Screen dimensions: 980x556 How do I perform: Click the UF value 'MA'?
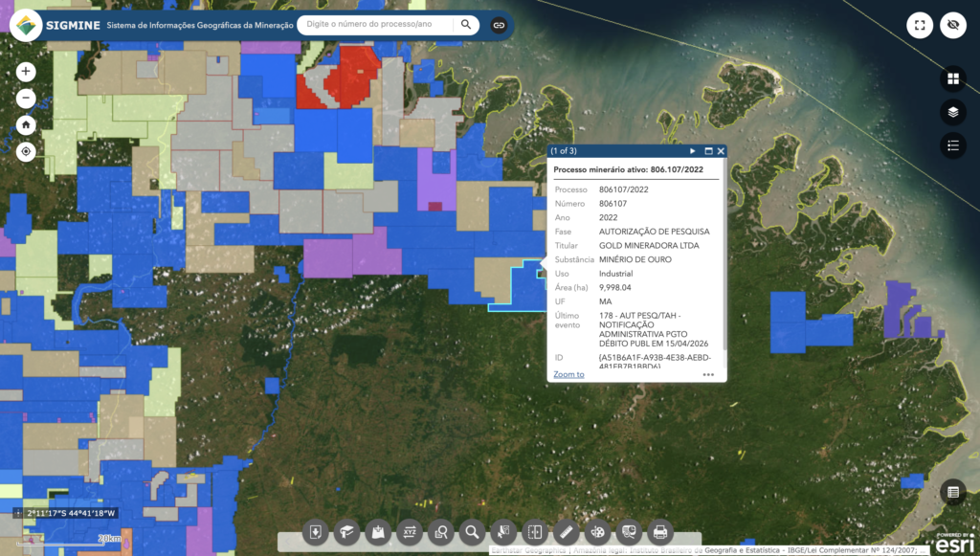pos(605,301)
